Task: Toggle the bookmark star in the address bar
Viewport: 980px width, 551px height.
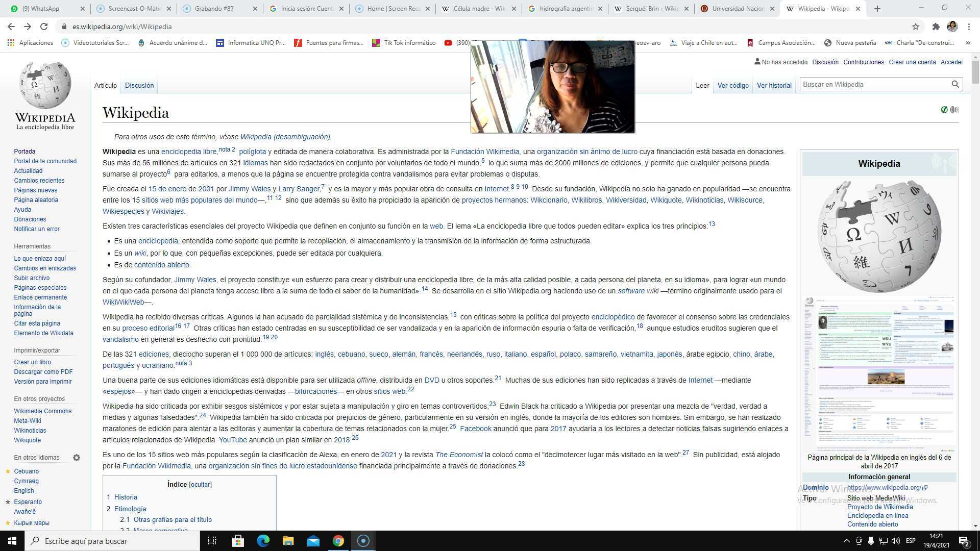Action: coord(916,27)
